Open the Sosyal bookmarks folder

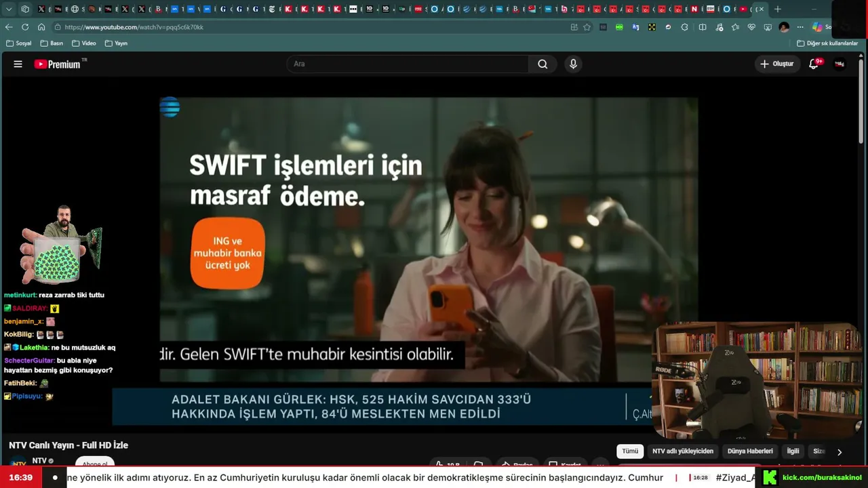click(x=18, y=43)
